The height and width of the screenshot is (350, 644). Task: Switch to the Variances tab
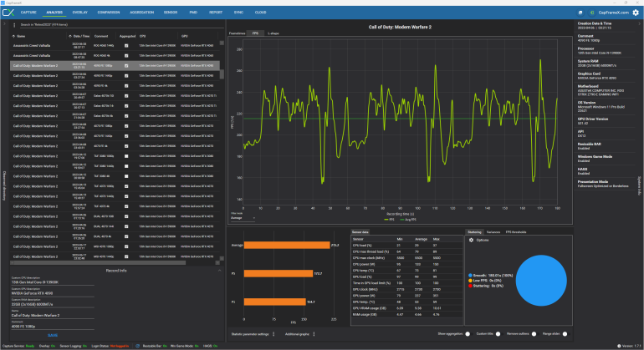click(493, 232)
